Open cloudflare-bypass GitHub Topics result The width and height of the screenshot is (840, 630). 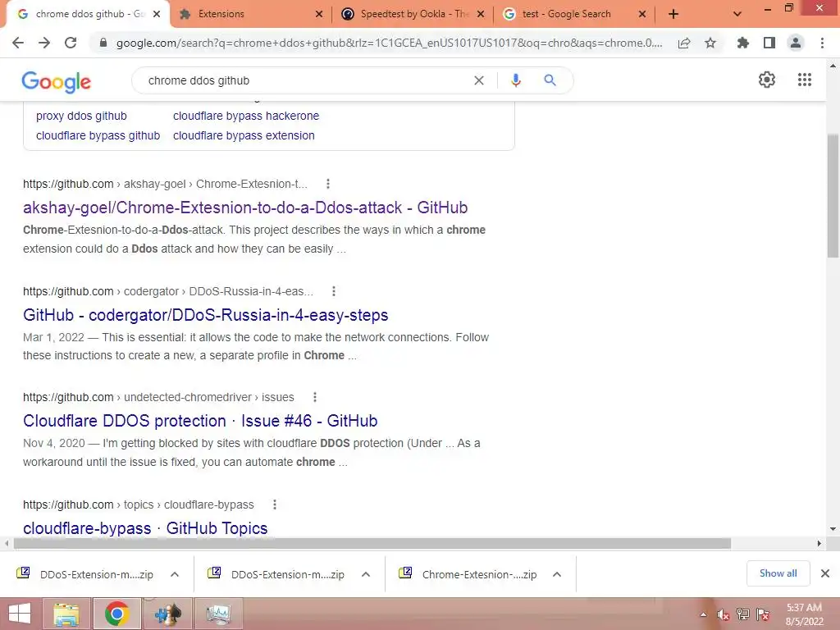click(145, 528)
